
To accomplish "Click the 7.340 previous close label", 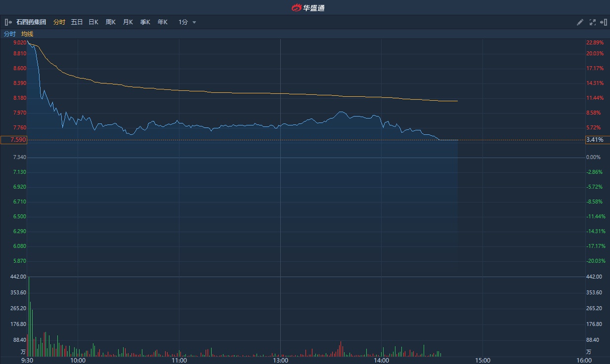I will click(x=20, y=157).
